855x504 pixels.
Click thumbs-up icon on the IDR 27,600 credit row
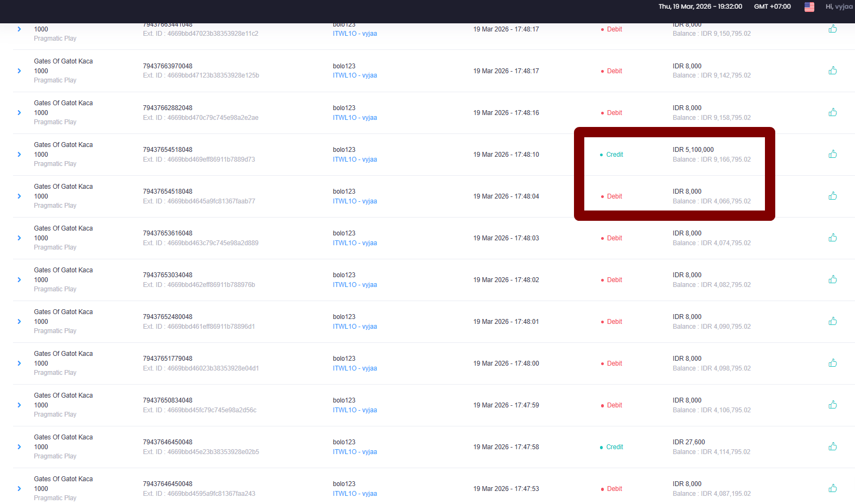tap(833, 446)
